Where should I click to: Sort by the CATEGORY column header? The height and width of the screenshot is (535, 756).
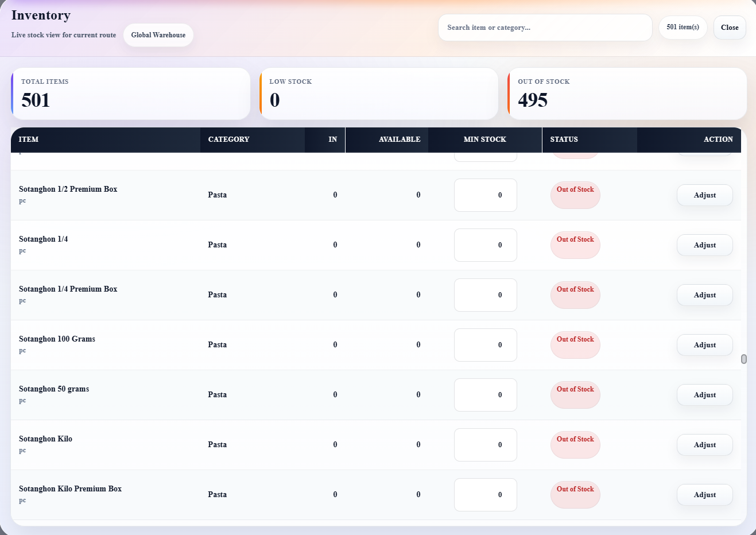pyautogui.click(x=253, y=139)
